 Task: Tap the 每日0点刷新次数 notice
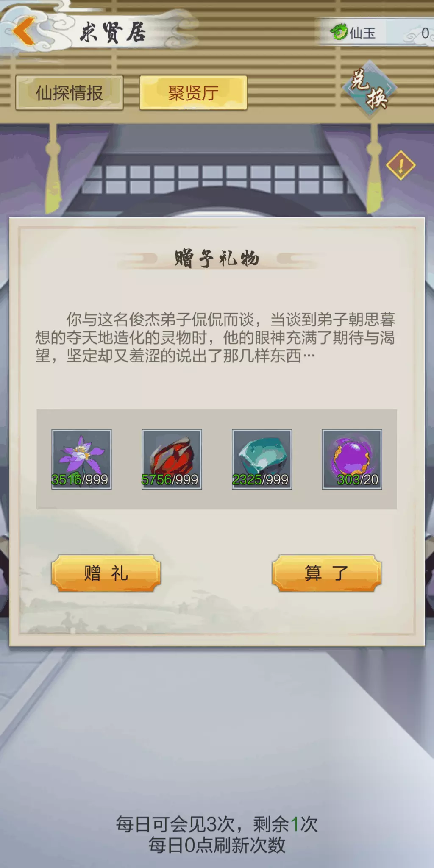(217, 846)
